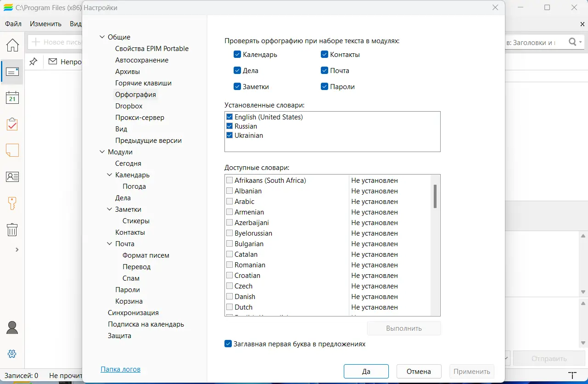
Task: Open the Contacts module icon
Action: tap(12, 177)
